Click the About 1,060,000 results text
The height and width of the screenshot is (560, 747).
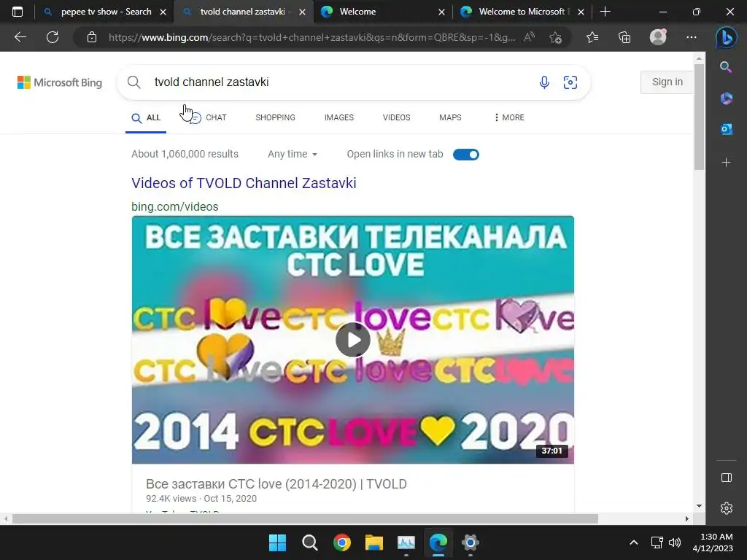[185, 154]
